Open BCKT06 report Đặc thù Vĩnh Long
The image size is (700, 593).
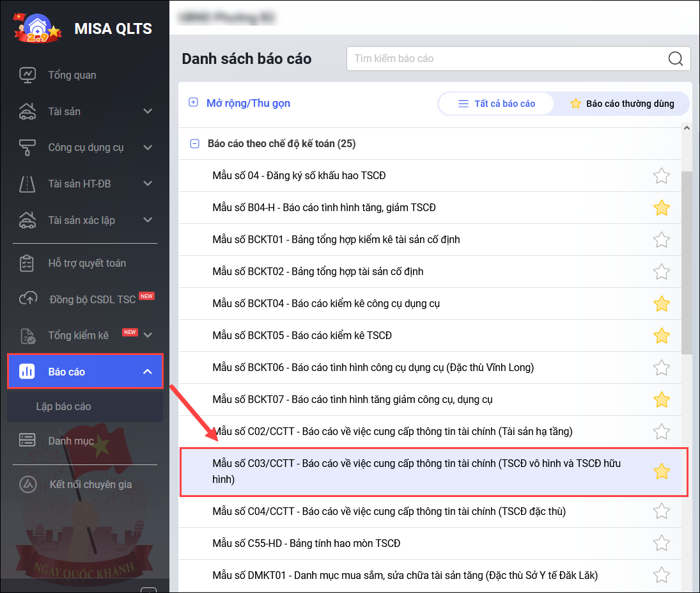373,368
